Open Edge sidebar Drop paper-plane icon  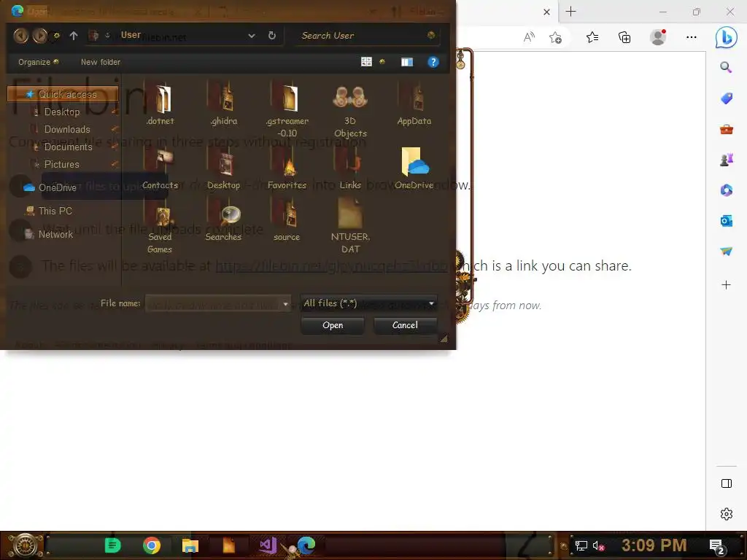[726, 252]
